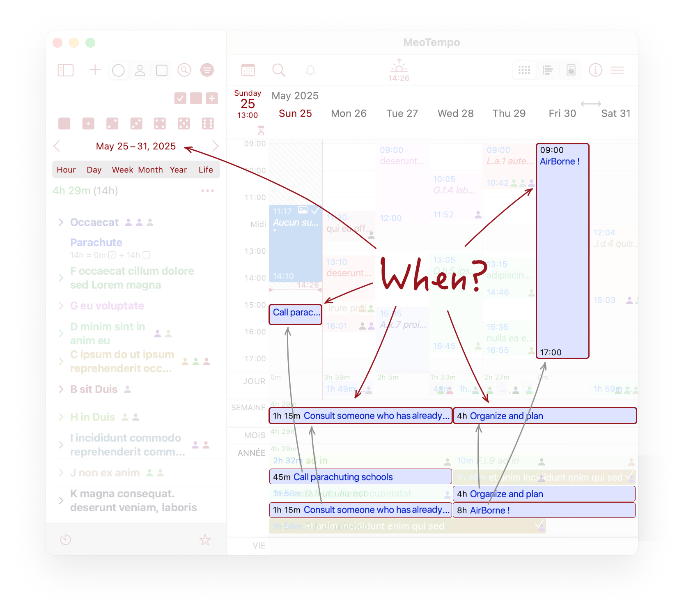Image resolution: width=684 pixels, height=616 pixels.
Task: Click the plus add icon
Action: tap(95, 70)
